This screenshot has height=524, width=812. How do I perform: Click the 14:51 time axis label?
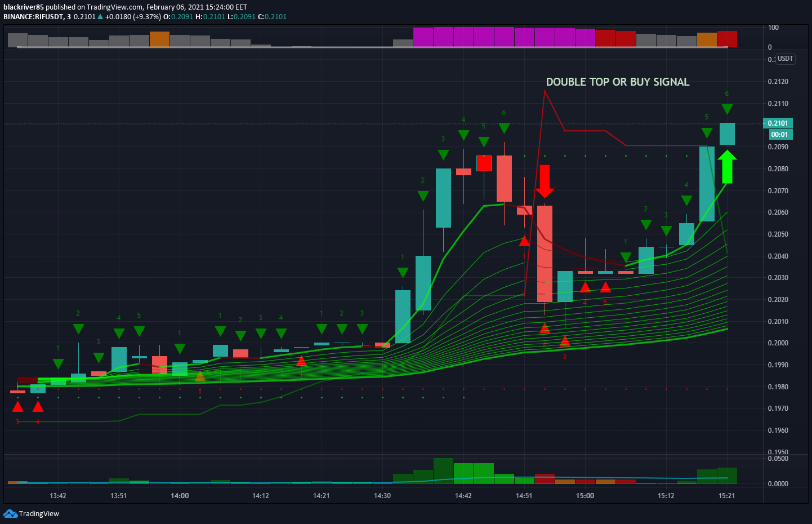coord(524,496)
